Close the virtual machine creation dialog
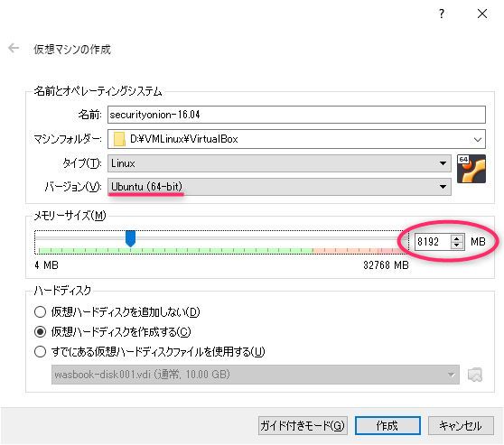 click(482, 14)
